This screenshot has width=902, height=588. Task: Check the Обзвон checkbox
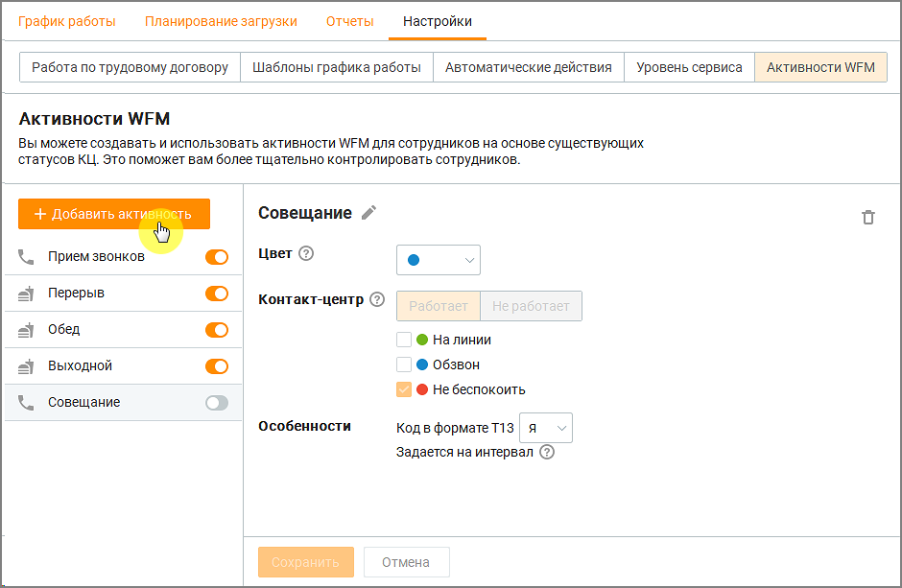[404, 365]
